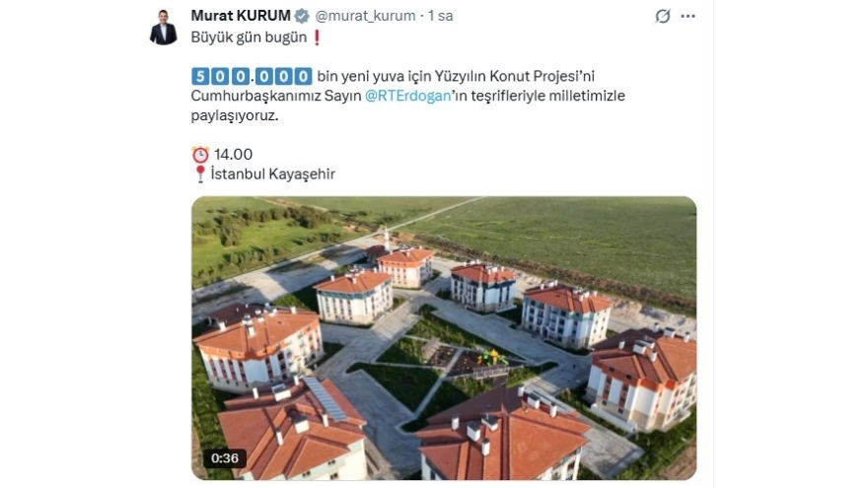Screen dimensions: 868x488
Task: Open the @RTErdogan mention link
Action: pos(408,96)
